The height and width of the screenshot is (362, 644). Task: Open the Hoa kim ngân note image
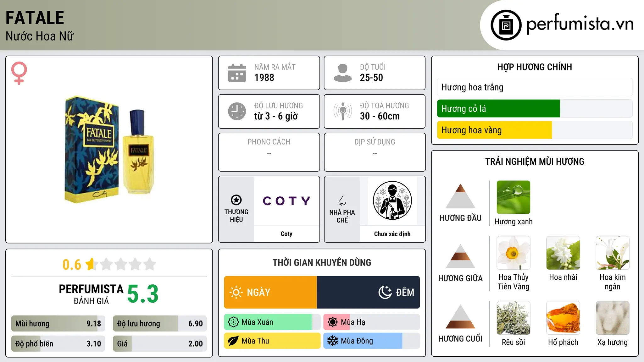[613, 253]
